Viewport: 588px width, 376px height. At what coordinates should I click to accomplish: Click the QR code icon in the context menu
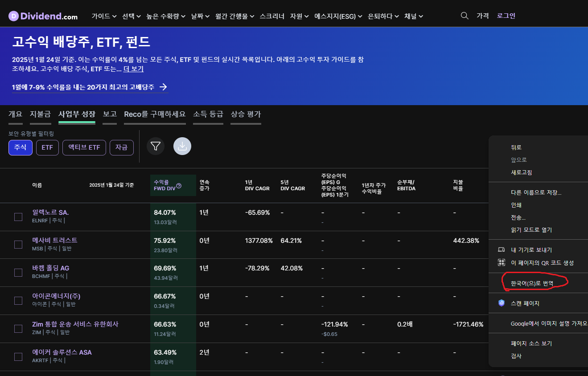click(502, 263)
